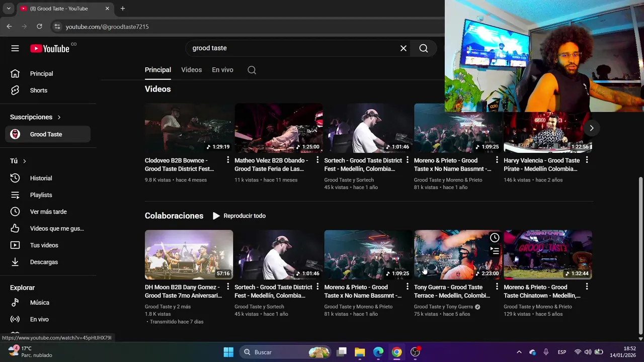The height and width of the screenshot is (362, 644).
Task: Open the weather widget showing 17°C
Action: 30,351
